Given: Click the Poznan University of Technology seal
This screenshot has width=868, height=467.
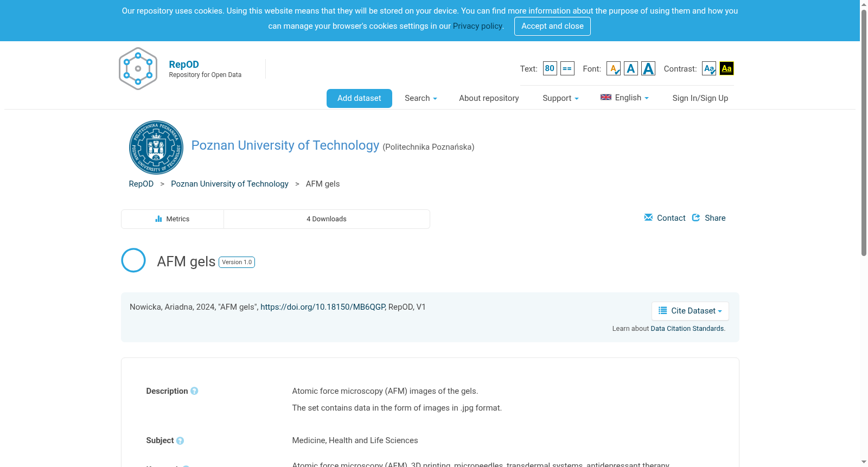Looking at the screenshot, I should point(156,148).
